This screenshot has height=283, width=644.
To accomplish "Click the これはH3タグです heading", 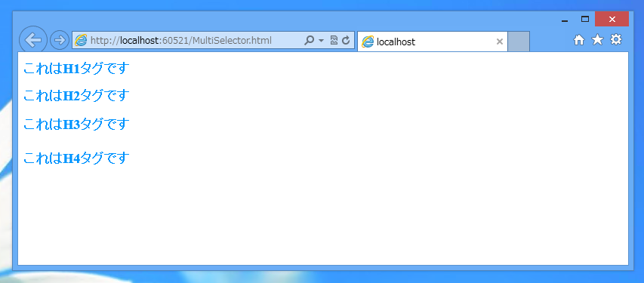I will click(x=76, y=124).
